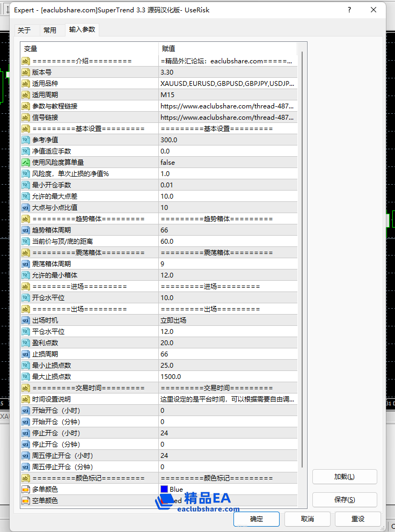Click the 加载(L) button
The width and height of the screenshot is (395, 532).
click(345, 477)
